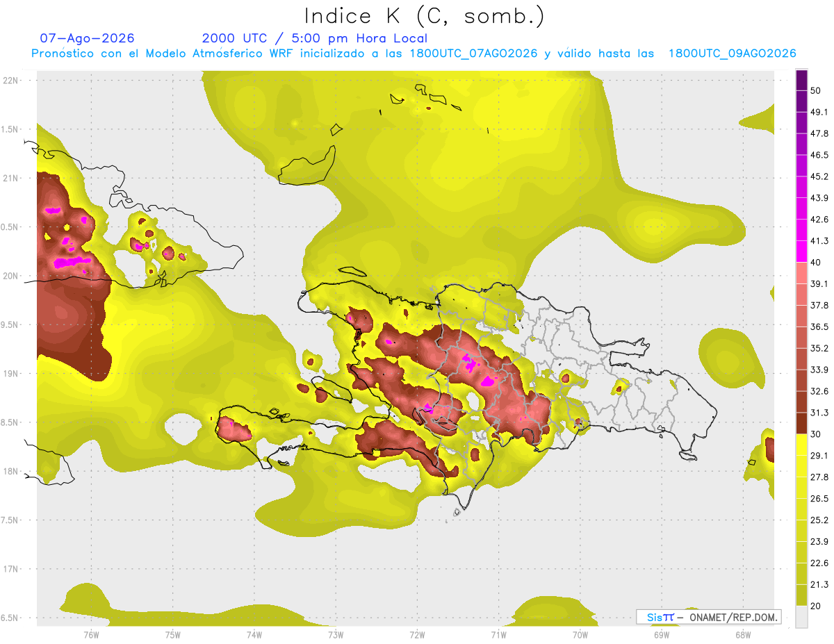Pick the dark brown swatch between 30 and 31.3
This screenshot has height=644, width=834.
(x=801, y=423)
